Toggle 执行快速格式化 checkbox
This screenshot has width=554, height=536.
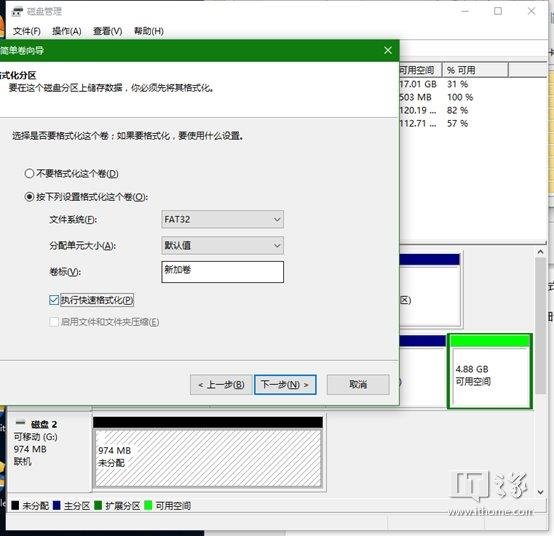pyautogui.click(x=54, y=300)
